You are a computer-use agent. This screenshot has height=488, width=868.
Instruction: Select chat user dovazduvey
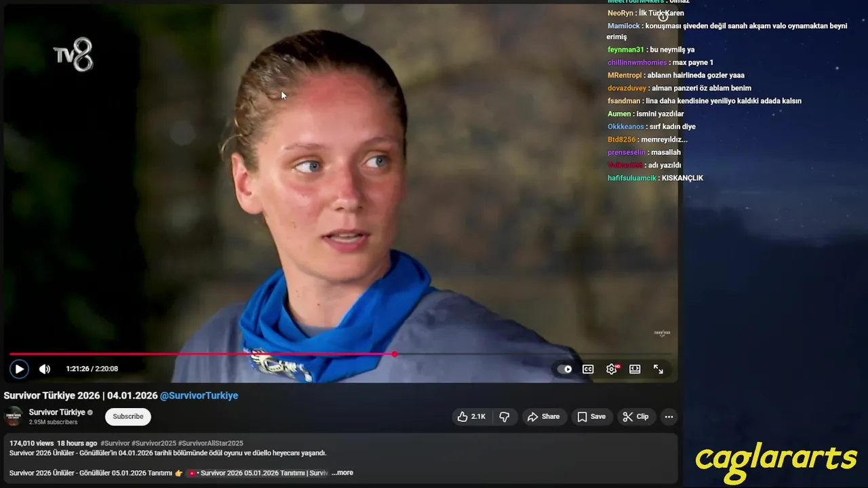coord(627,88)
